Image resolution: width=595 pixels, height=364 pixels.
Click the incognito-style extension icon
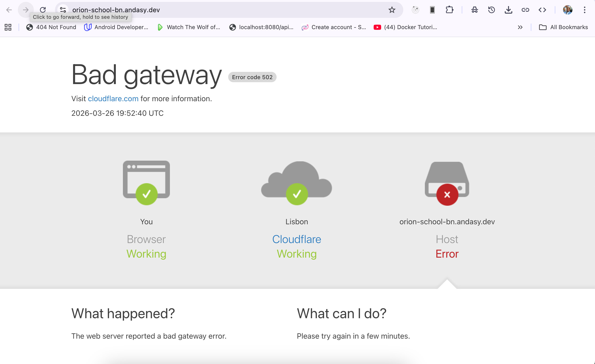point(474,10)
